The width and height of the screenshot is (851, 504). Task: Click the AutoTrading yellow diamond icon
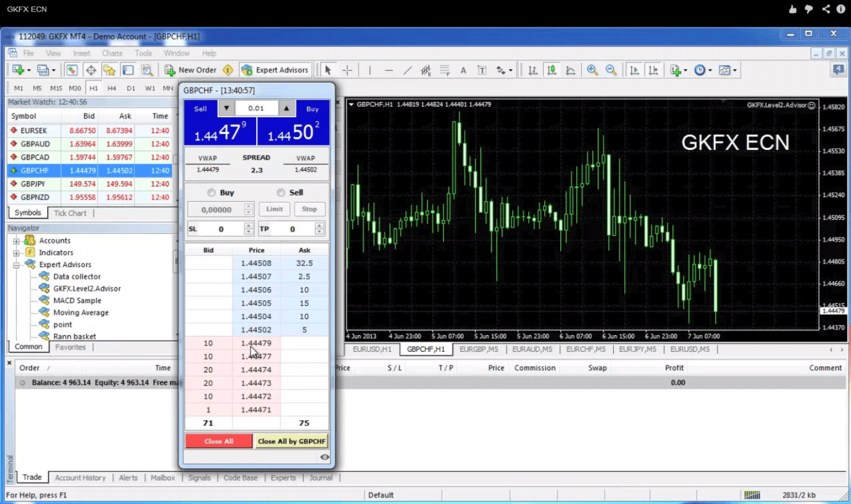point(228,70)
